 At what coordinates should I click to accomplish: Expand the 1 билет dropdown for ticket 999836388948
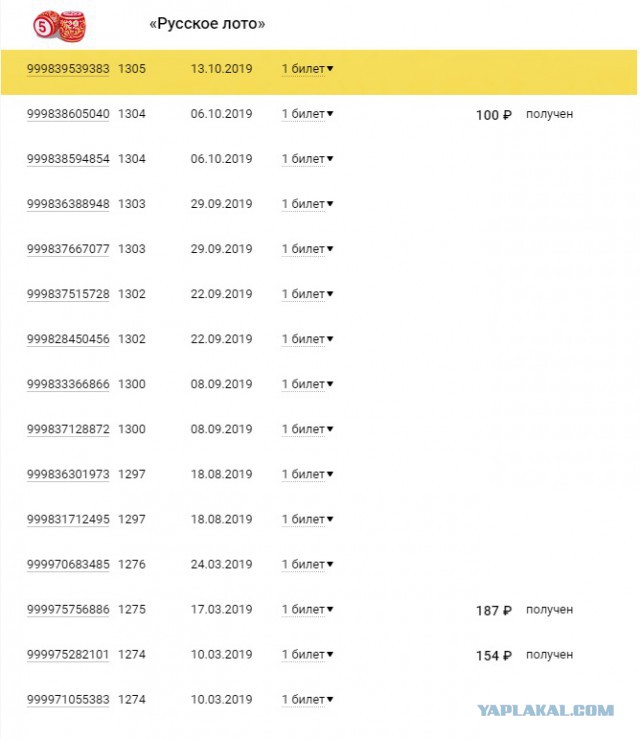(x=307, y=204)
